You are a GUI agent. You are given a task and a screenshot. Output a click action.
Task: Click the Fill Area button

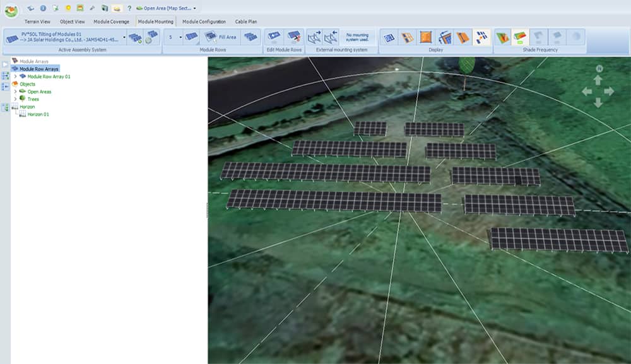coord(221,37)
